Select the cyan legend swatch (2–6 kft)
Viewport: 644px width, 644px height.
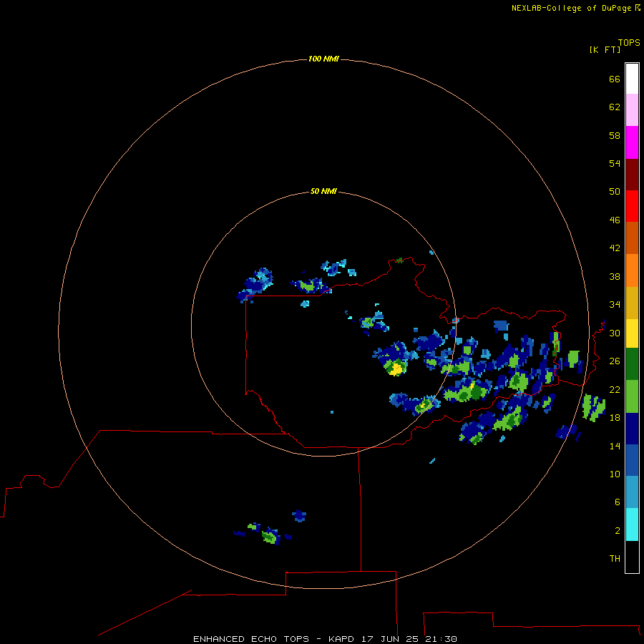click(x=632, y=525)
